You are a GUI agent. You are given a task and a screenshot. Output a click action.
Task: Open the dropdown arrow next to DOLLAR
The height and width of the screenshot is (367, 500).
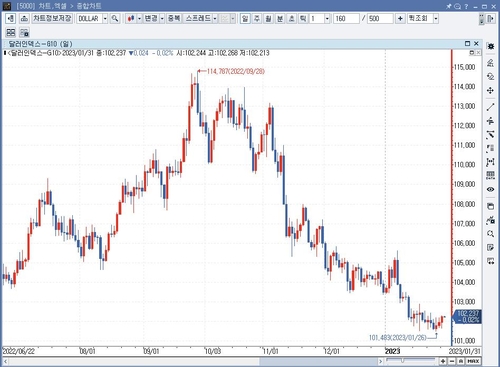point(105,18)
